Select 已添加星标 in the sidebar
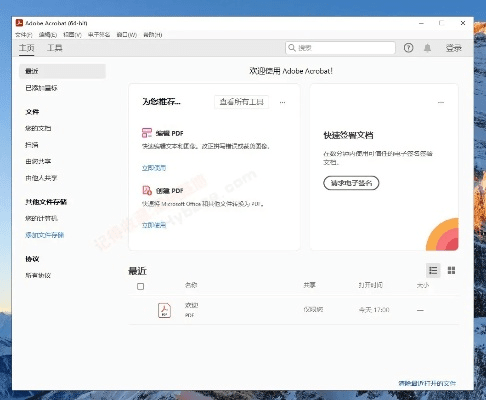486x400 pixels. [41, 88]
